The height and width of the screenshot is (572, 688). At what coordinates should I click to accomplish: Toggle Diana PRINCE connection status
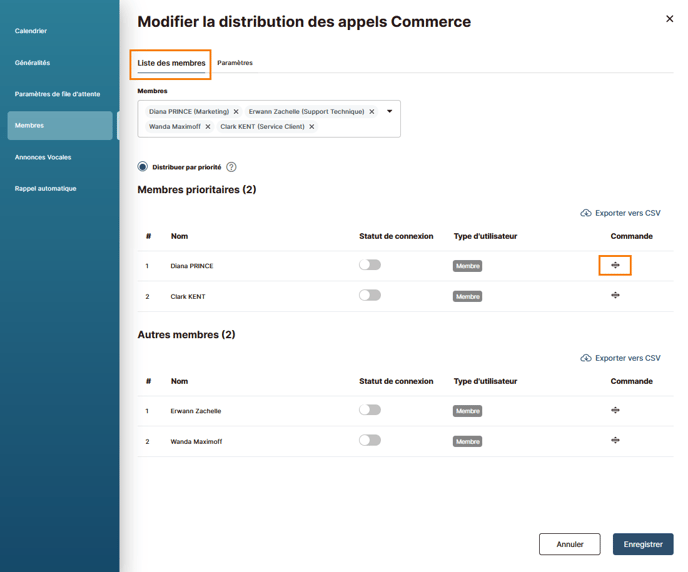tap(370, 265)
